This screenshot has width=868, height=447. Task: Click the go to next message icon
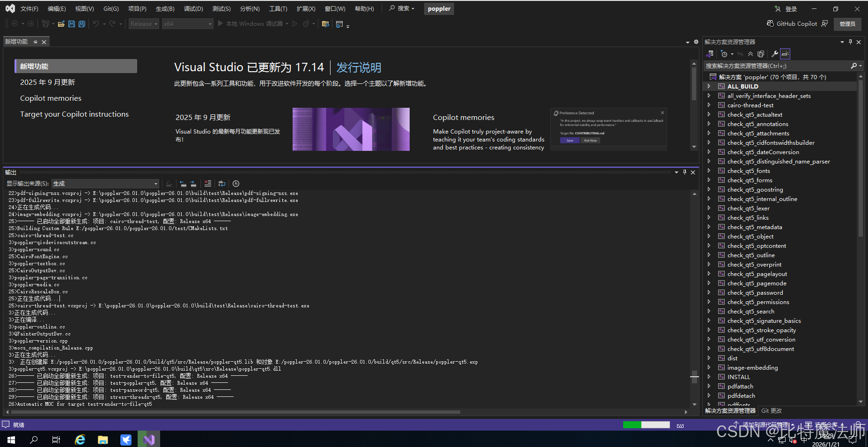coord(193,184)
